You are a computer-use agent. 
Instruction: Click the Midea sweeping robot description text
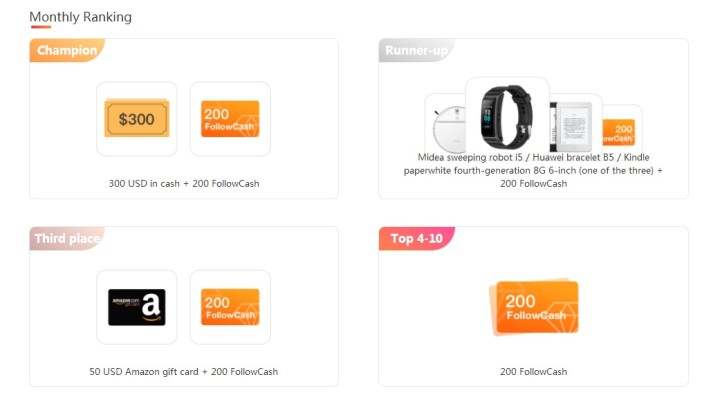click(533, 170)
